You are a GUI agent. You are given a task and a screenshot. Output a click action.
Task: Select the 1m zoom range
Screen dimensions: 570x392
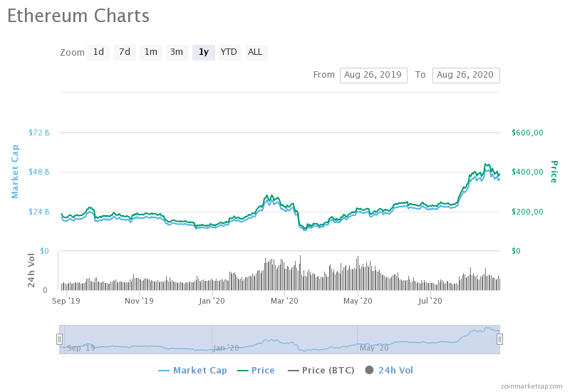pyautogui.click(x=151, y=52)
